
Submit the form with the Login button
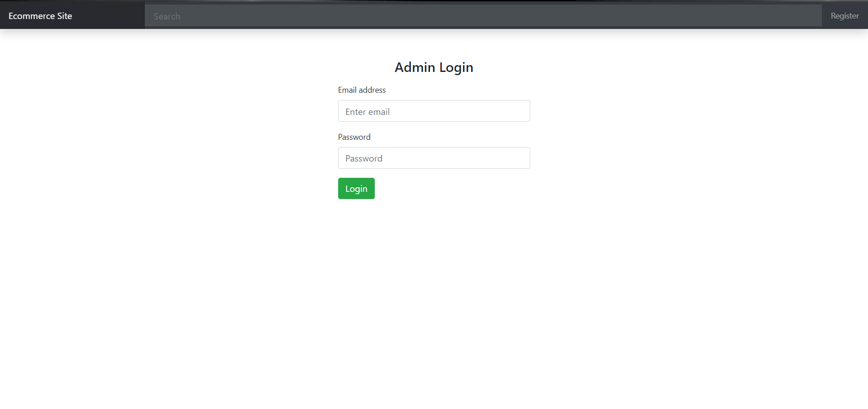356,188
